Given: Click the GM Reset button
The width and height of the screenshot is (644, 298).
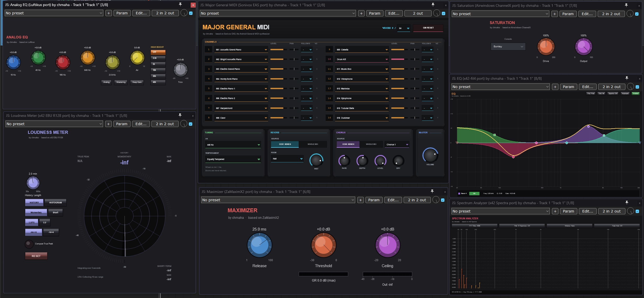Looking at the screenshot, I should click(428, 28).
